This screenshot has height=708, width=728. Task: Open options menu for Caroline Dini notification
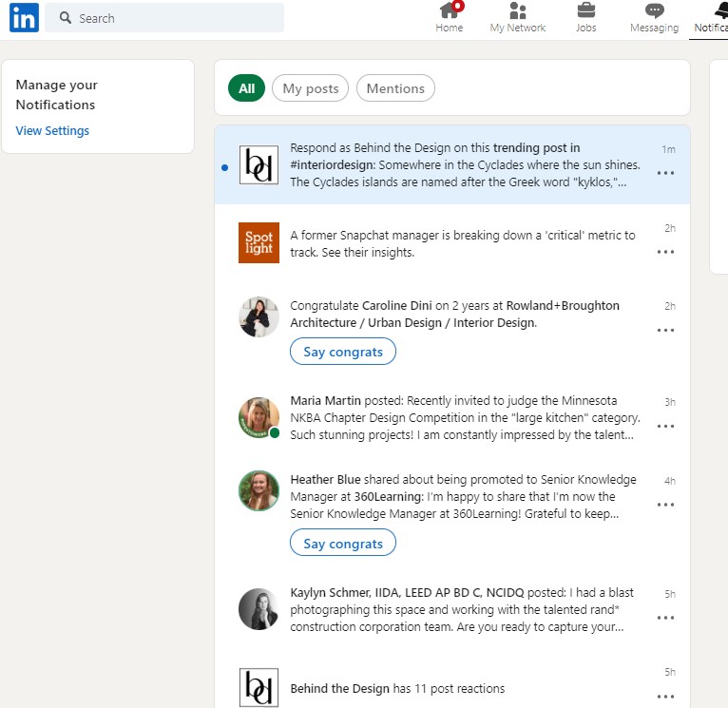click(665, 330)
